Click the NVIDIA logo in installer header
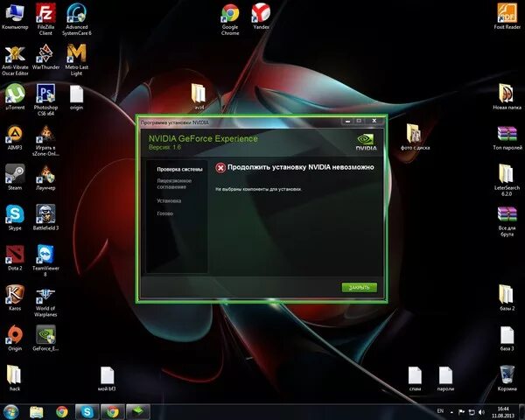 click(x=366, y=142)
